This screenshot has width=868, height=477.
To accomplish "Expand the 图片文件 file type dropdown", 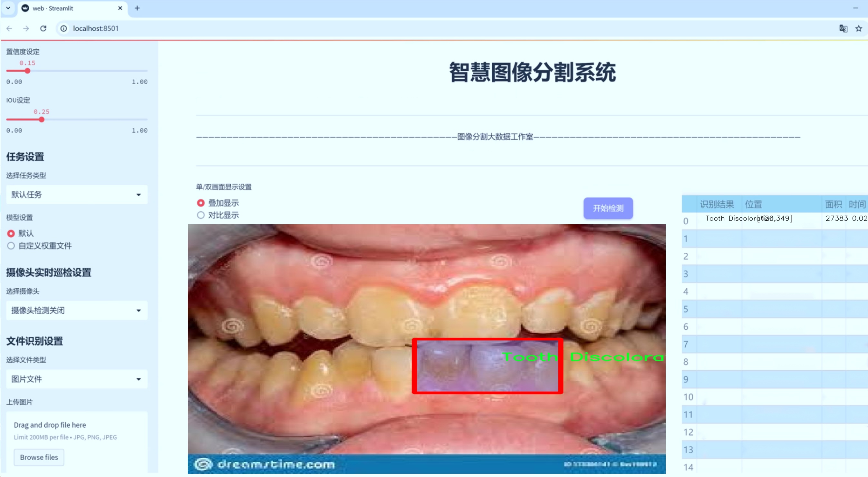I will [x=77, y=379].
